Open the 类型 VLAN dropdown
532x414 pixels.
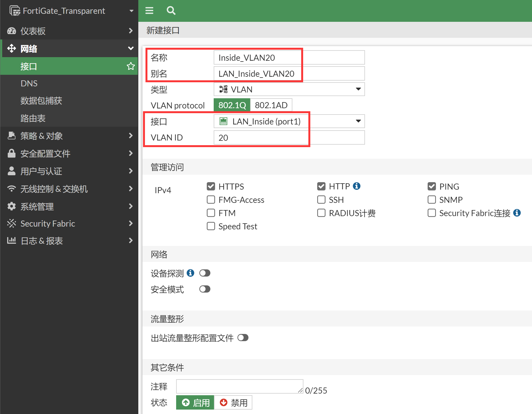pyautogui.click(x=289, y=89)
